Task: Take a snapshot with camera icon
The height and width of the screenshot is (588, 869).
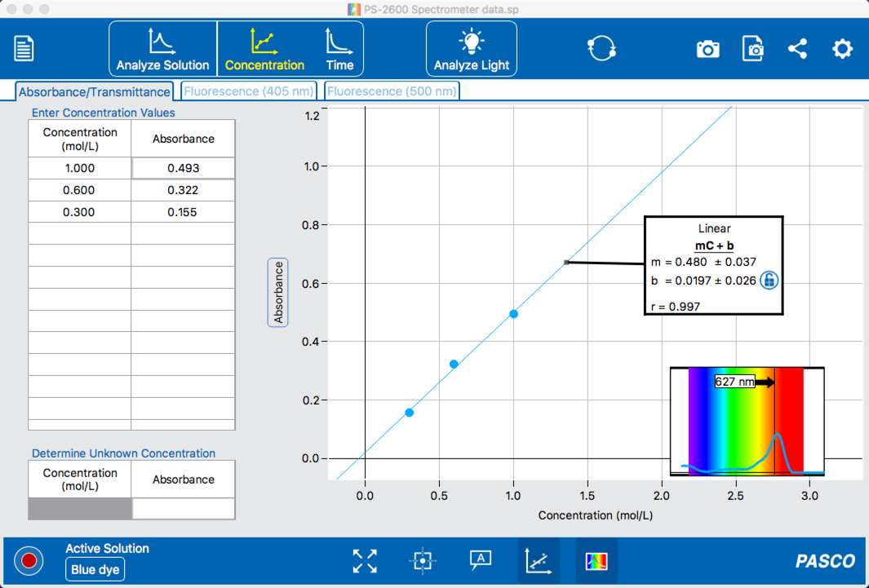Action: tap(707, 49)
